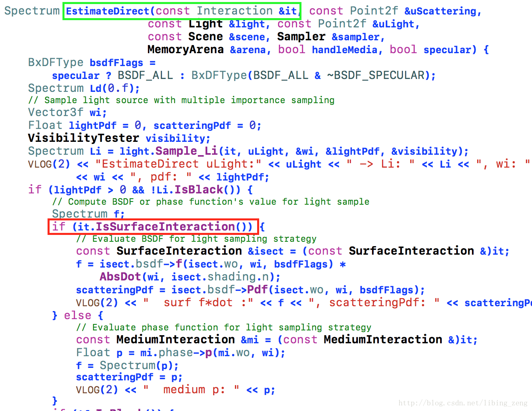Image resolution: width=532 pixels, height=411 pixels.
Task: Click the Sample_Li method call
Action: (186, 151)
